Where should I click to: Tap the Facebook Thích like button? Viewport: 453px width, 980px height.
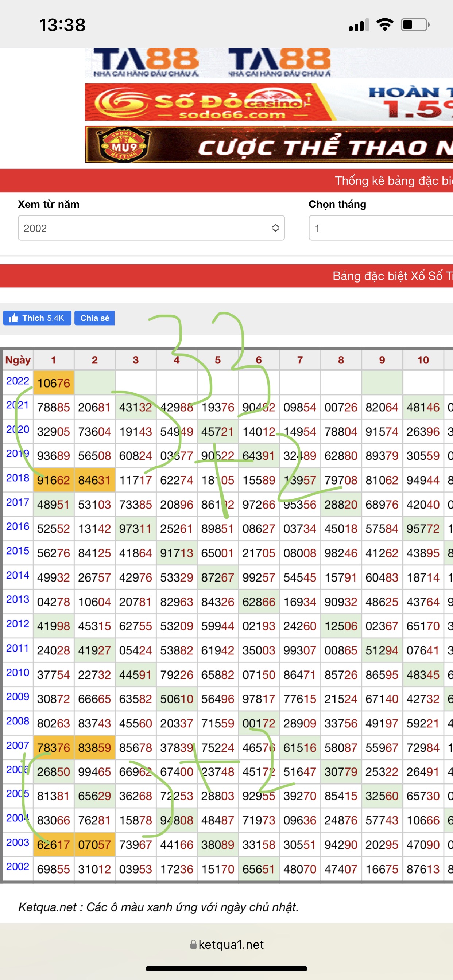point(37,318)
